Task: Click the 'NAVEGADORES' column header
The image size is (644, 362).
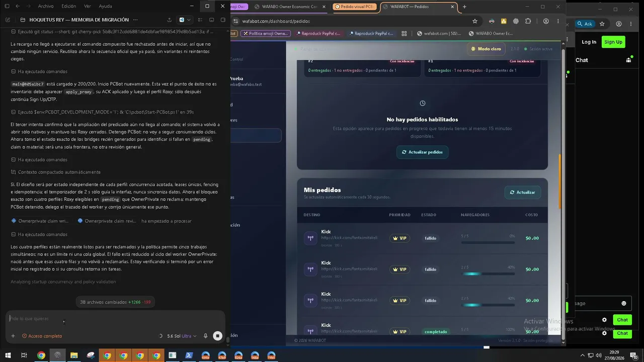Action: tap(475, 215)
